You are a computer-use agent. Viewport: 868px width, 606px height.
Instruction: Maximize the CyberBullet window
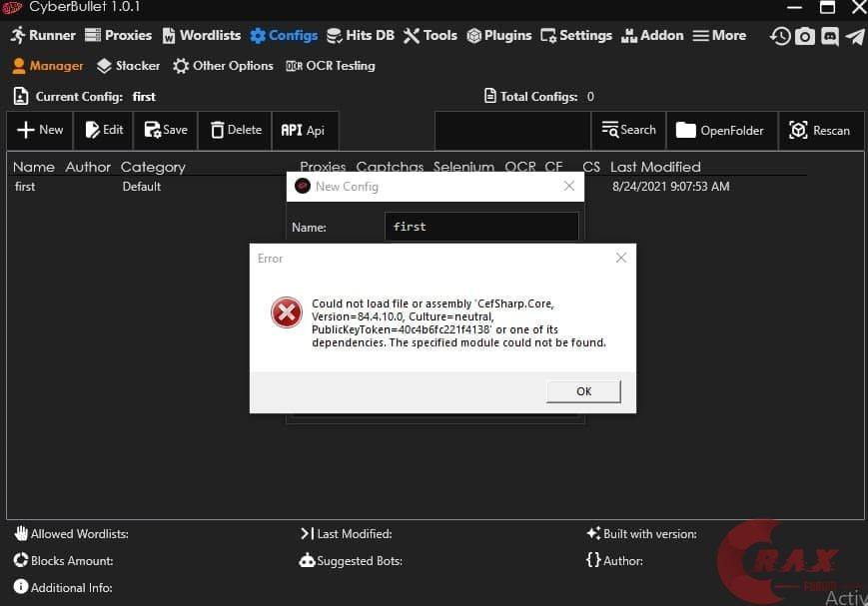pos(828,7)
